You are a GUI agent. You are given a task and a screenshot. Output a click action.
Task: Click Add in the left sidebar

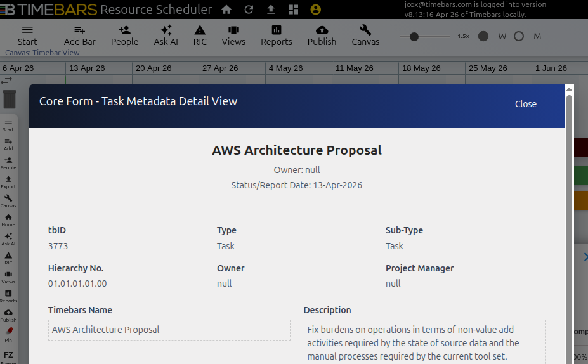pyautogui.click(x=8, y=145)
